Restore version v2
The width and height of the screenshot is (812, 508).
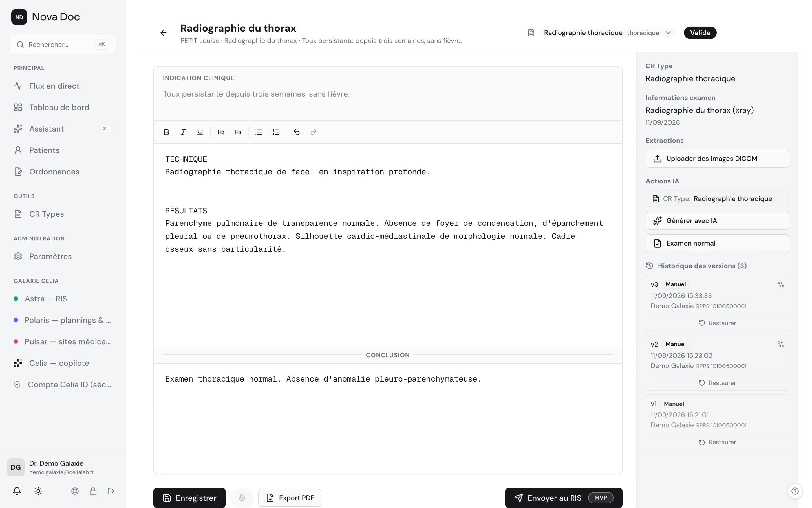[x=717, y=383]
